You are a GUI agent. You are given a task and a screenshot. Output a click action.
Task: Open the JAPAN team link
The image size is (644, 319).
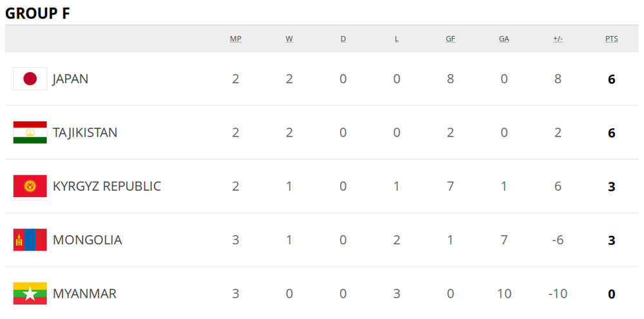pyautogui.click(x=70, y=79)
